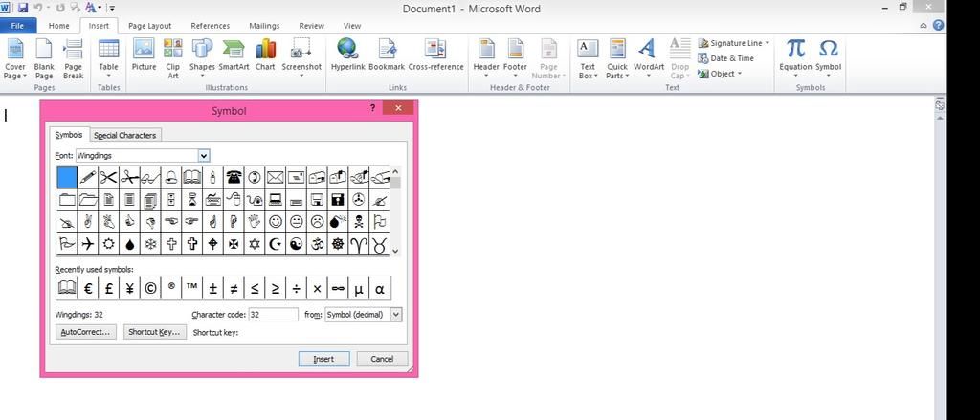
Task: Click the Insert button in Symbol dialog
Action: click(323, 359)
